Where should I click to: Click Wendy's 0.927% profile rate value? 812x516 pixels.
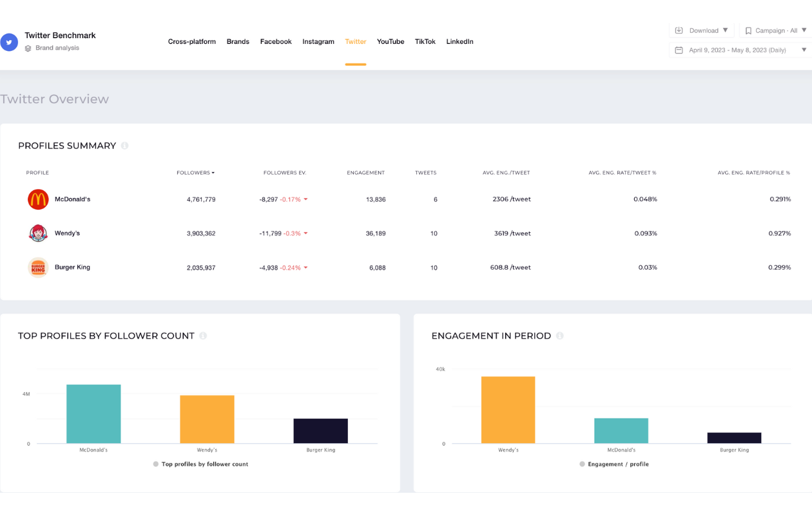coord(780,233)
